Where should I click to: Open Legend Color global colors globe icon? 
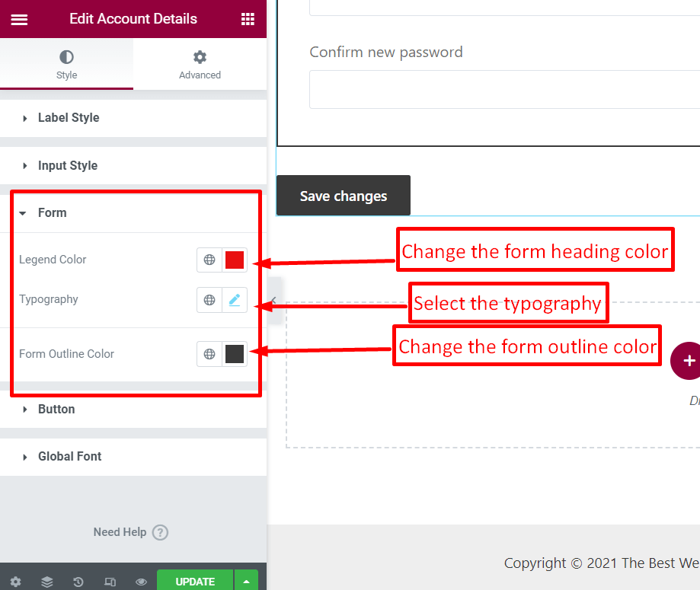tap(209, 260)
